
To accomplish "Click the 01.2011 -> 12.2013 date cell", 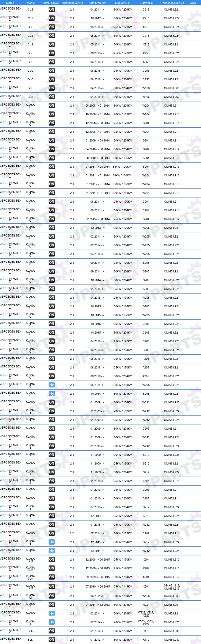I will [97, 605].
